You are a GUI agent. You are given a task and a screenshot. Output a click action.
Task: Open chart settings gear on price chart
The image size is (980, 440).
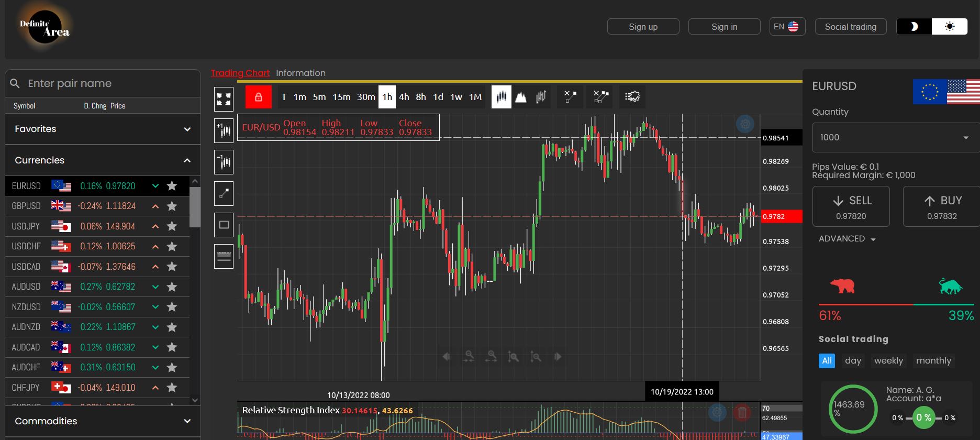coord(745,124)
